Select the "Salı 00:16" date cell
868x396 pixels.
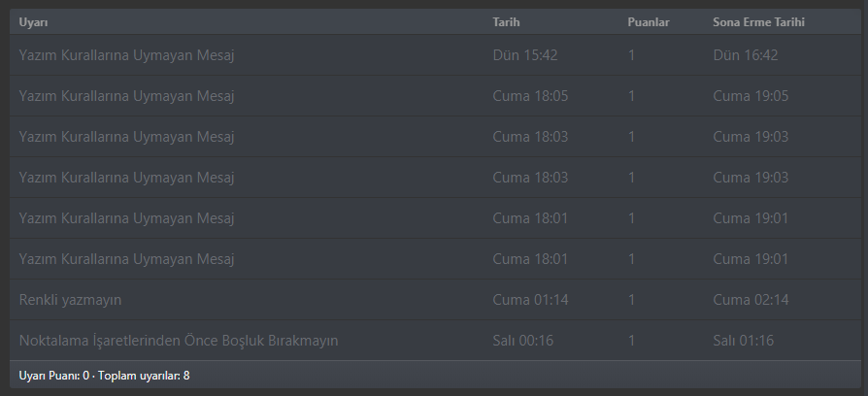pos(525,341)
